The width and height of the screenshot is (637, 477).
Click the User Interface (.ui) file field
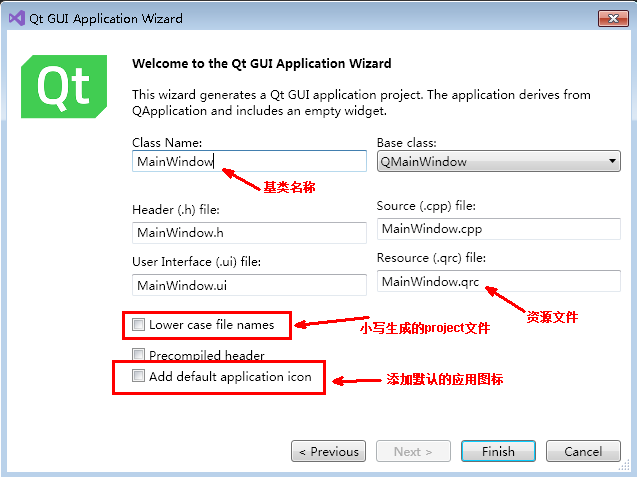pos(249,285)
